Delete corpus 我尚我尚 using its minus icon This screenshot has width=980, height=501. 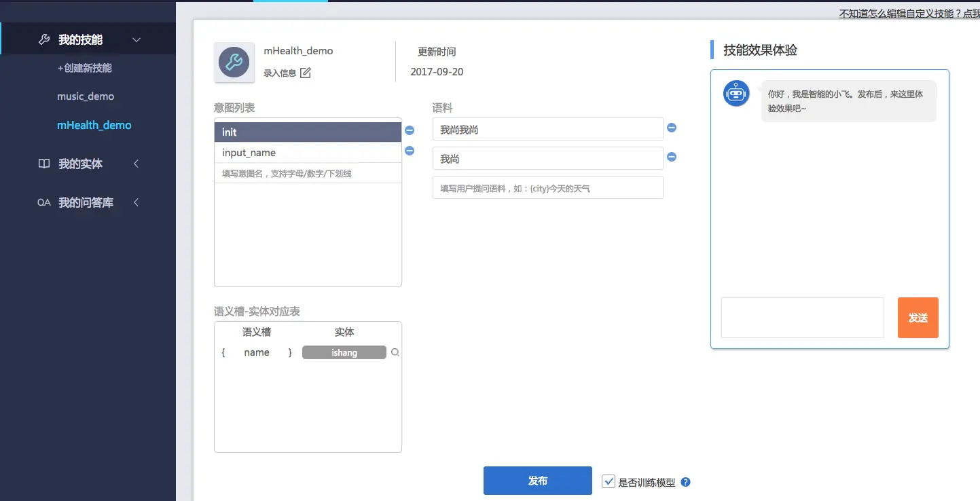672,128
